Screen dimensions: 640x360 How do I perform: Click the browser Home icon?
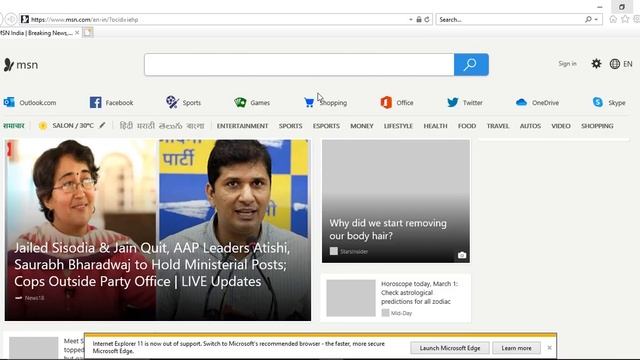point(613,19)
